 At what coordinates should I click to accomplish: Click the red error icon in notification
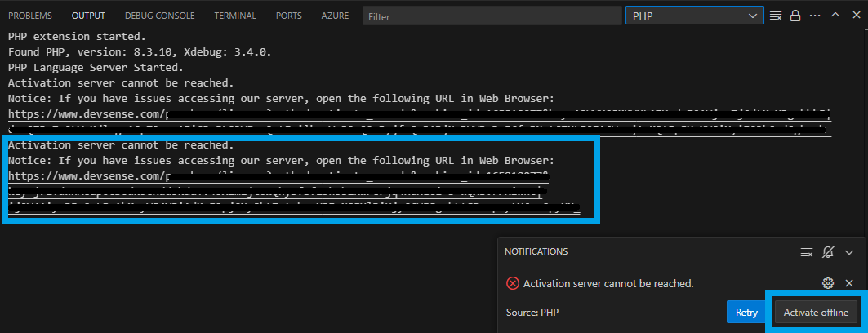[x=513, y=284]
